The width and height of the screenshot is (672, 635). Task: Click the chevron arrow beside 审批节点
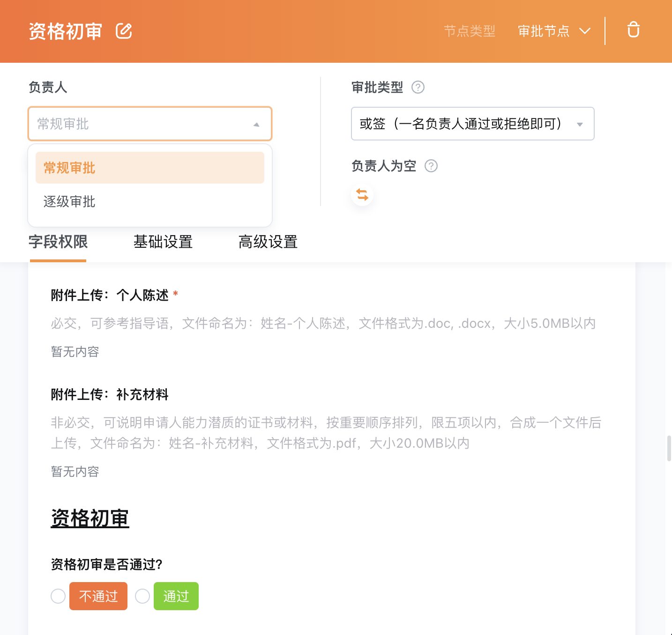(585, 31)
